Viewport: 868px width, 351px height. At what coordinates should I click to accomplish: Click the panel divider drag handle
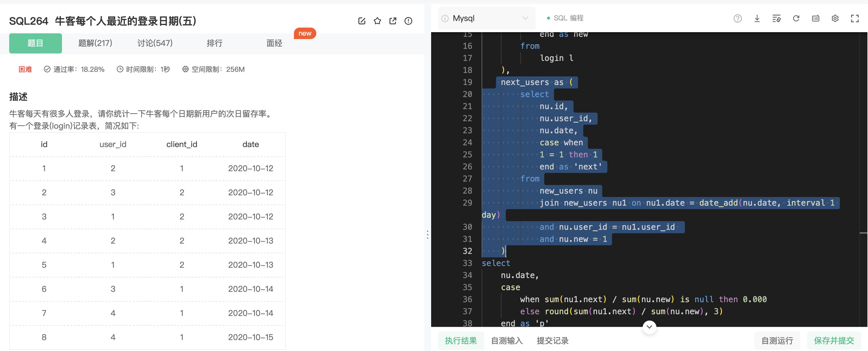pyautogui.click(x=428, y=234)
